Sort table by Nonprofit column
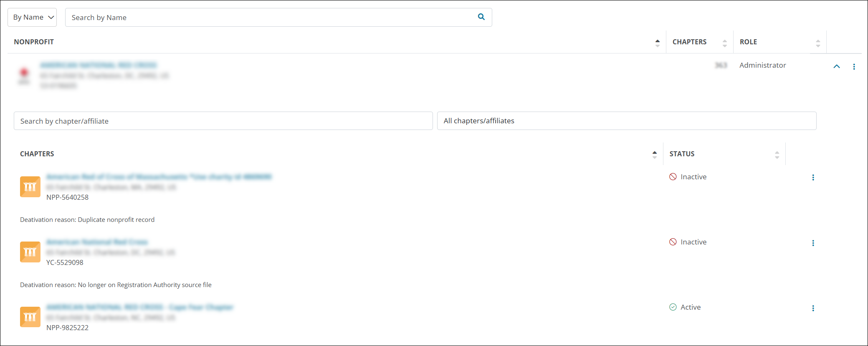 [657, 42]
